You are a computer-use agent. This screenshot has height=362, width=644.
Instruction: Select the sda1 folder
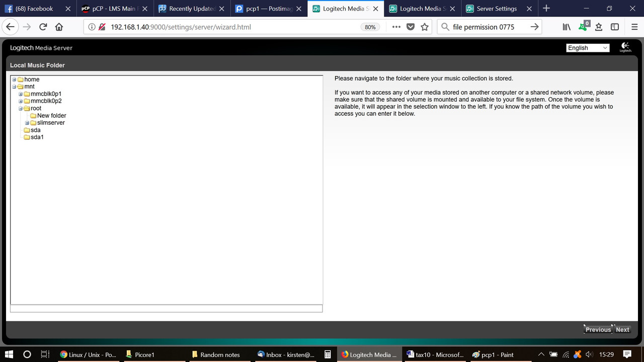pos(37,137)
